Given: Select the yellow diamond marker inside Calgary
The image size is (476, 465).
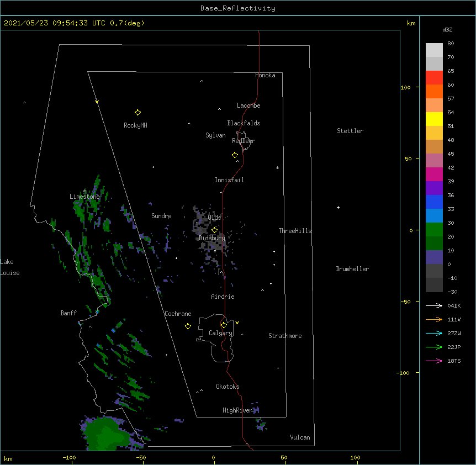Looking at the screenshot, I should (x=224, y=325).
